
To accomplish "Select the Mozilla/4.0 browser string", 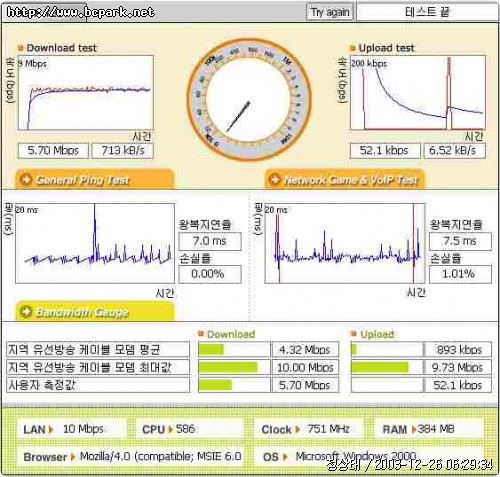I will point(161,456).
